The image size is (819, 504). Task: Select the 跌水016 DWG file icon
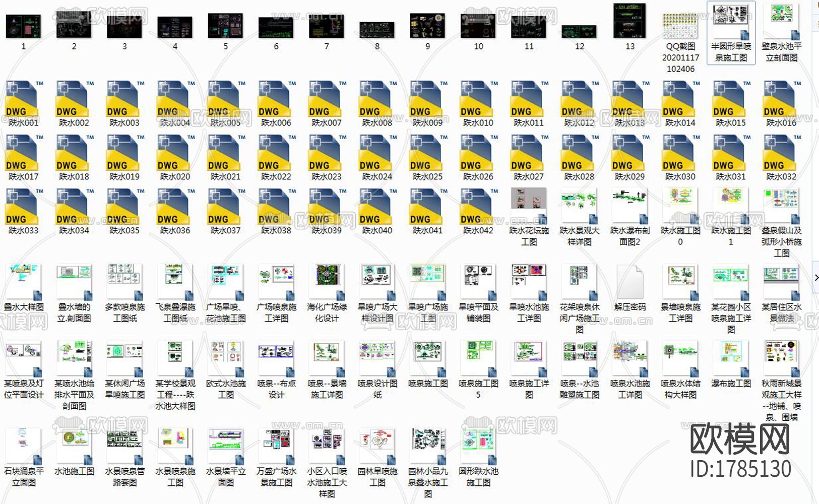point(781,99)
